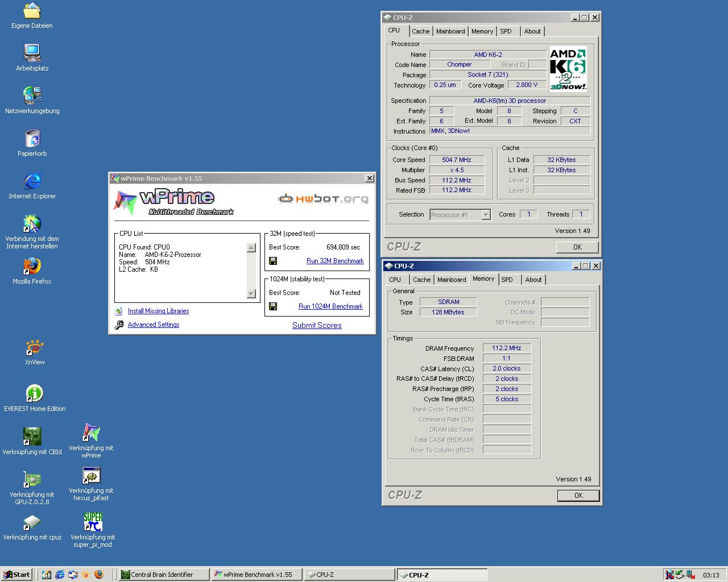Image resolution: width=728 pixels, height=582 pixels.
Task: Click up arrow of CPU List scrollbar
Action: click(x=251, y=248)
